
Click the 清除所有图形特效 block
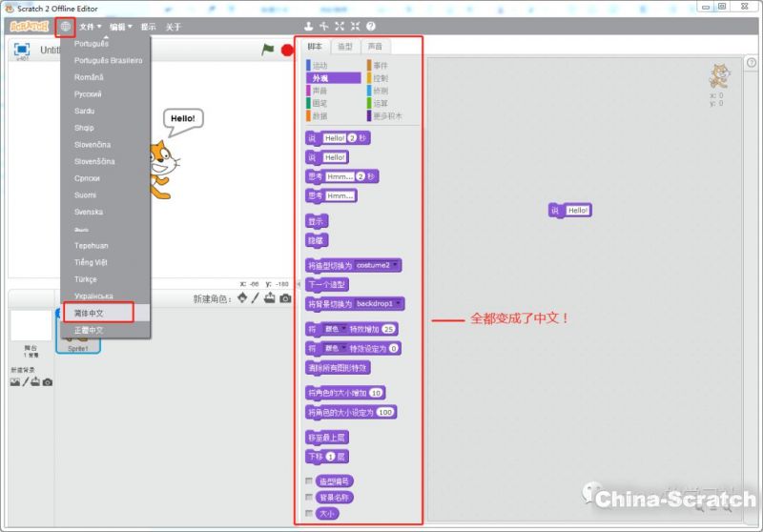coord(338,368)
